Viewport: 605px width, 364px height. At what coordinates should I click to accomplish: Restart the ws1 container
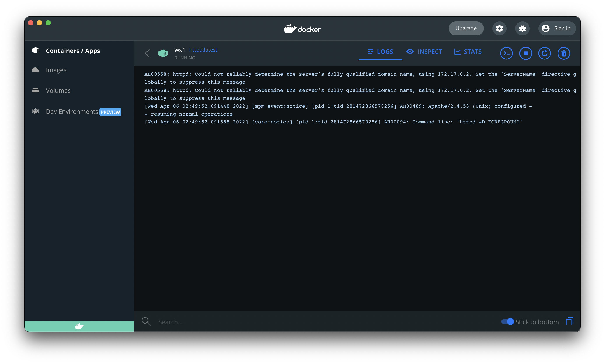544,53
